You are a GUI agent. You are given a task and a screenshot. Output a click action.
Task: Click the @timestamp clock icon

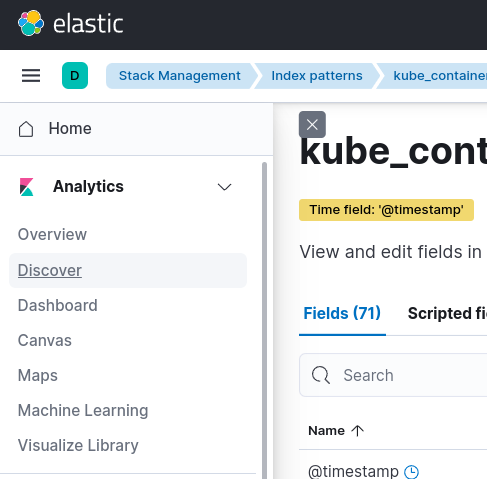pyautogui.click(x=411, y=472)
